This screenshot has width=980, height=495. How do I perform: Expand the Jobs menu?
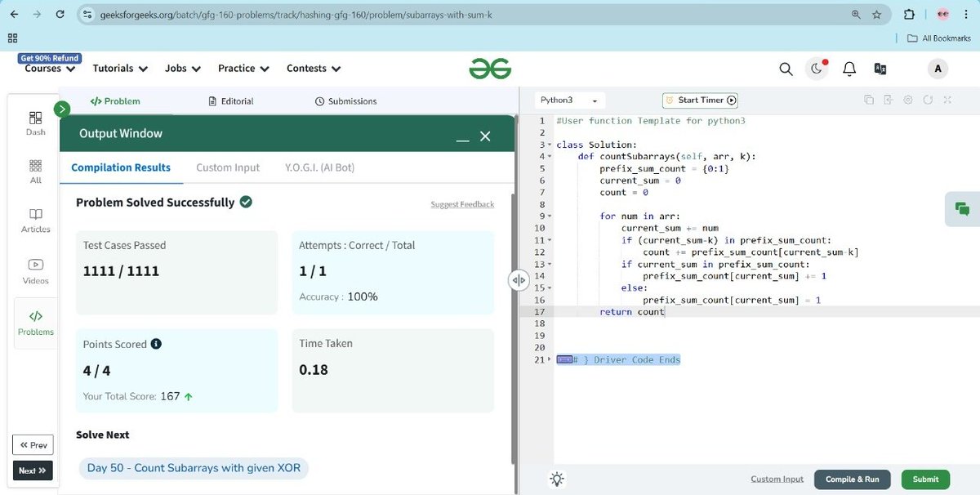point(183,69)
